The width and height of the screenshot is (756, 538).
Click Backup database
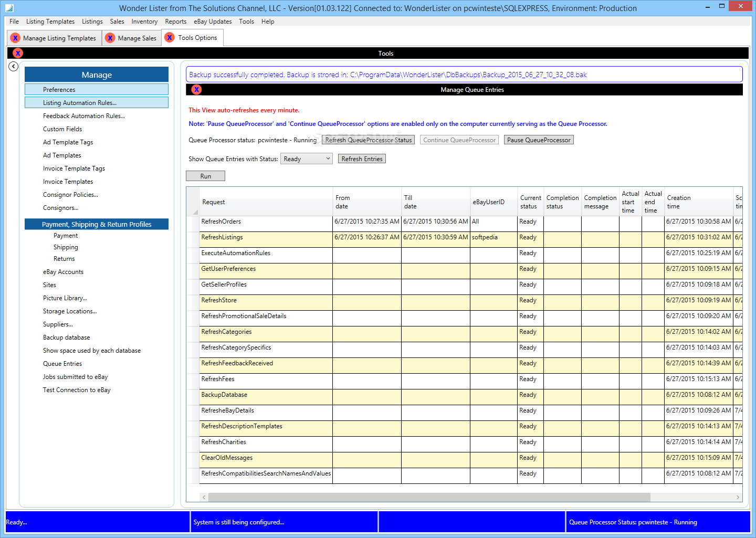[x=66, y=337]
